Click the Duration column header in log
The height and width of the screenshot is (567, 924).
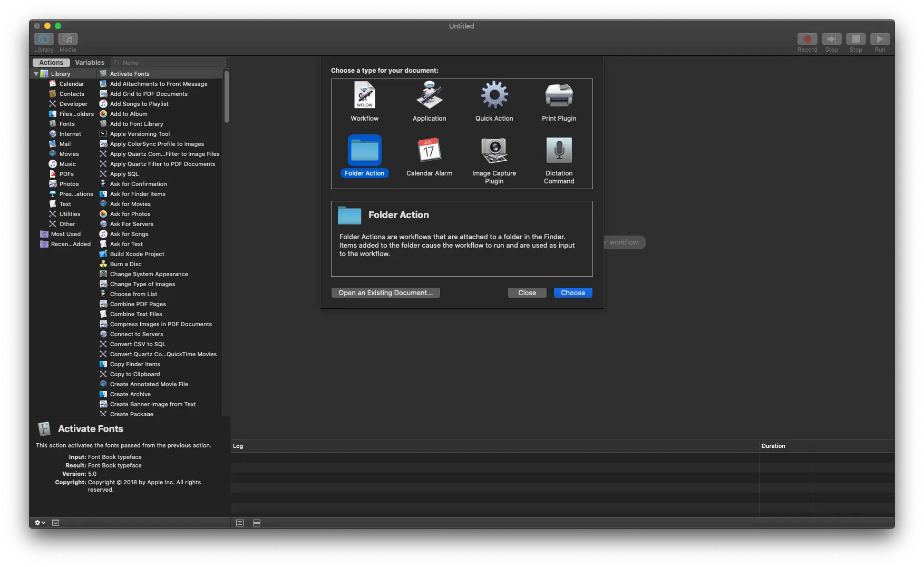785,446
